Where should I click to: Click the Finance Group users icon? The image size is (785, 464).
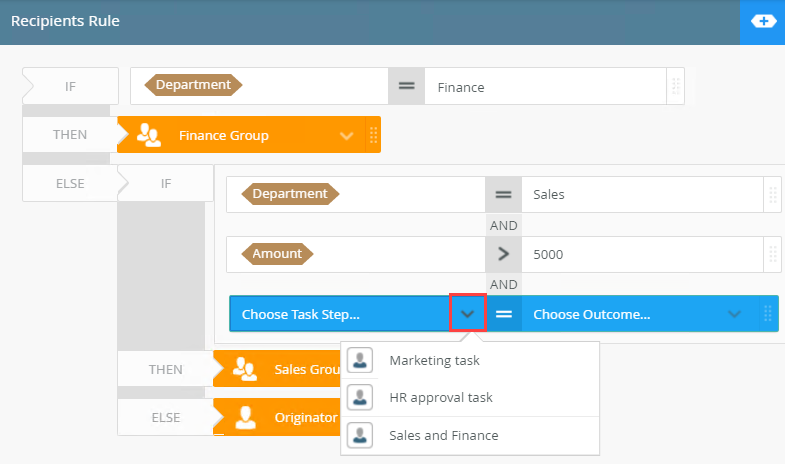pyautogui.click(x=149, y=135)
